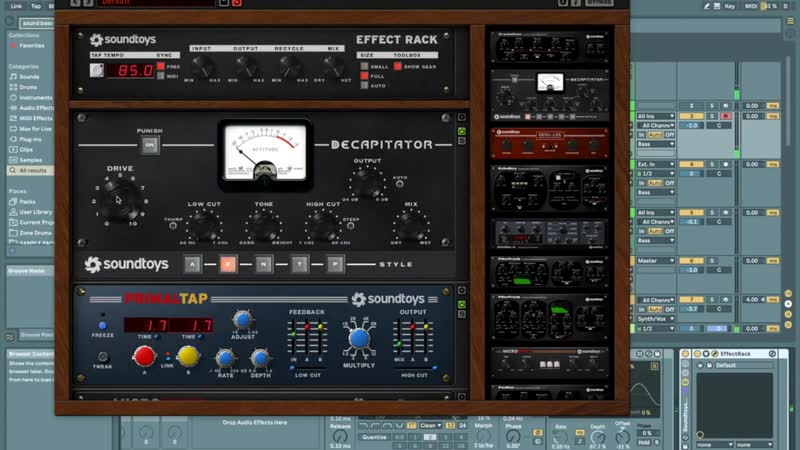This screenshot has width=800, height=450.
Task: Click the PrimalTap RATE knob
Action: [x=225, y=358]
